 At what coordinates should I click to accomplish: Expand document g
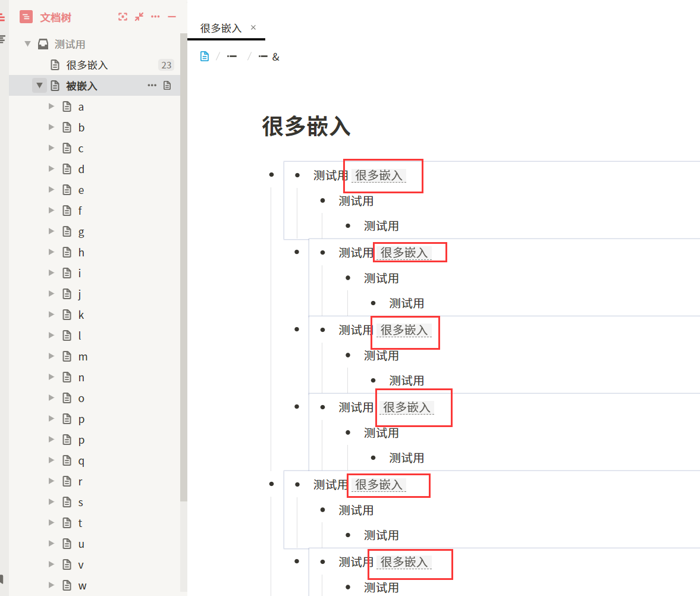[51, 231]
